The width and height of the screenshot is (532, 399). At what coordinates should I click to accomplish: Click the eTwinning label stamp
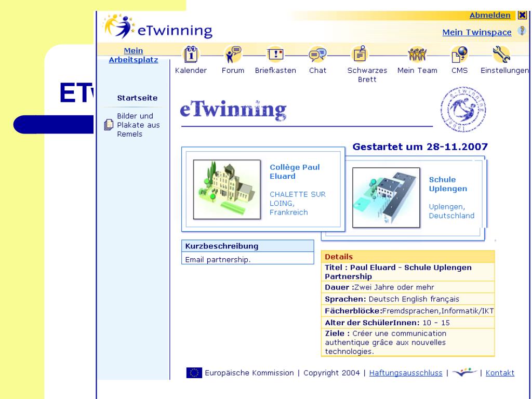463,109
